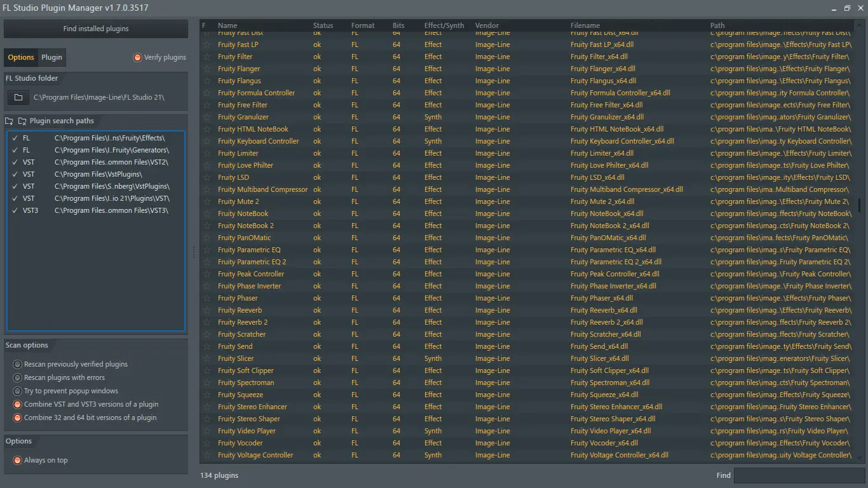868x488 pixels.
Task: Favorite the Fruity Filter plugin star
Action: pyautogui.click(x=207, y=57)
